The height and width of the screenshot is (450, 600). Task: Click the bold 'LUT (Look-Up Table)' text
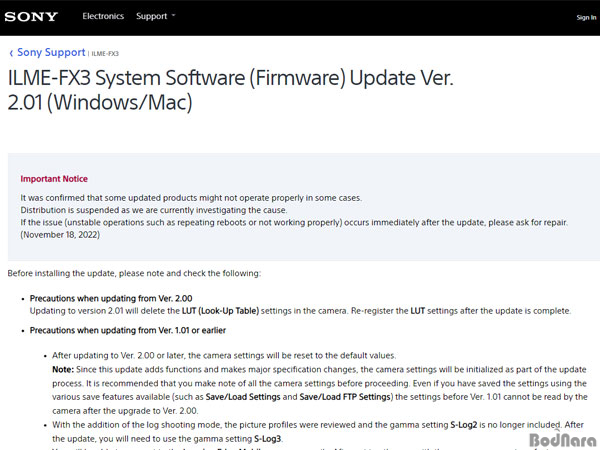coord(220,311)
